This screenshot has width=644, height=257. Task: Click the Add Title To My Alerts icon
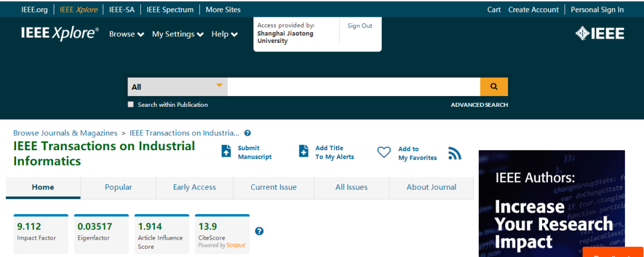click(x=304, y=151)
